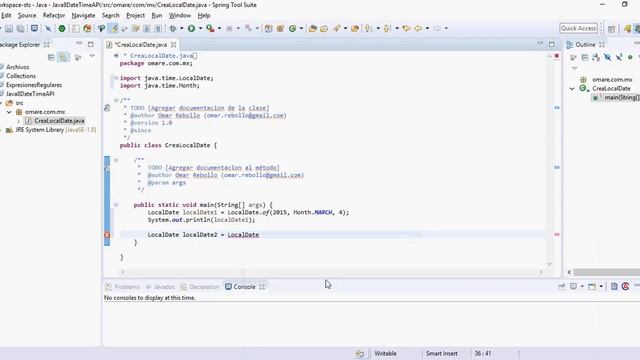Toggle Hide Fields in the Outline toolbar
The height and width of the screenshot is (360, 640).
click(608, 58)
